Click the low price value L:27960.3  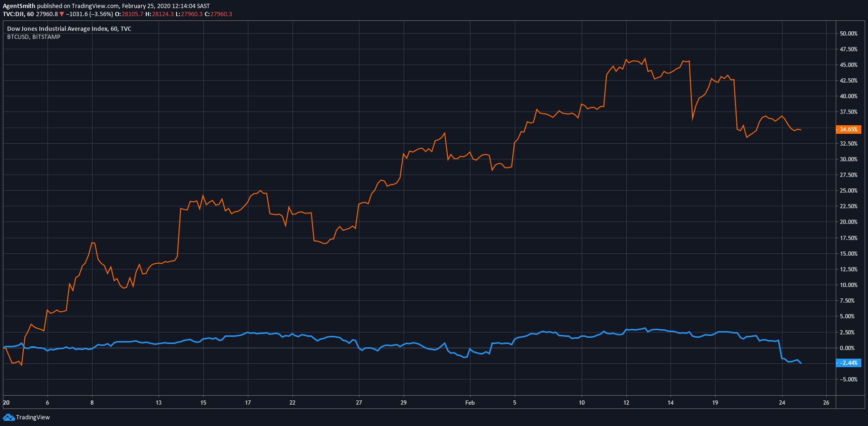189,14
